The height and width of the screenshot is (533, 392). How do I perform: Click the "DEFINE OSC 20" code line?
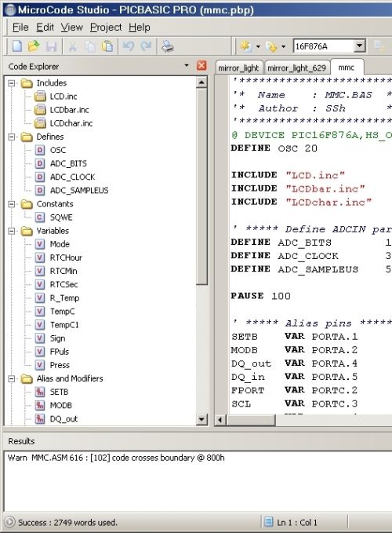pyautogui.click(x=274, y=148)
